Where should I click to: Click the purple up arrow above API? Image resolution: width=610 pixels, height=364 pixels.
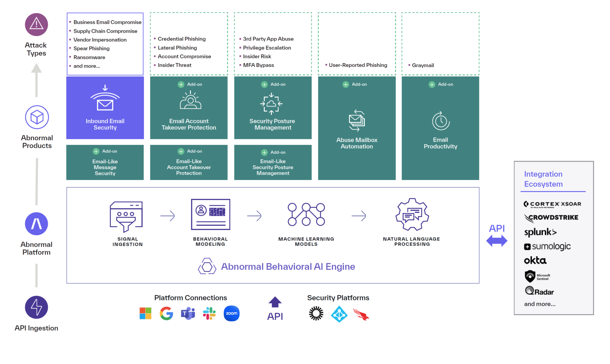pos(275,302)
